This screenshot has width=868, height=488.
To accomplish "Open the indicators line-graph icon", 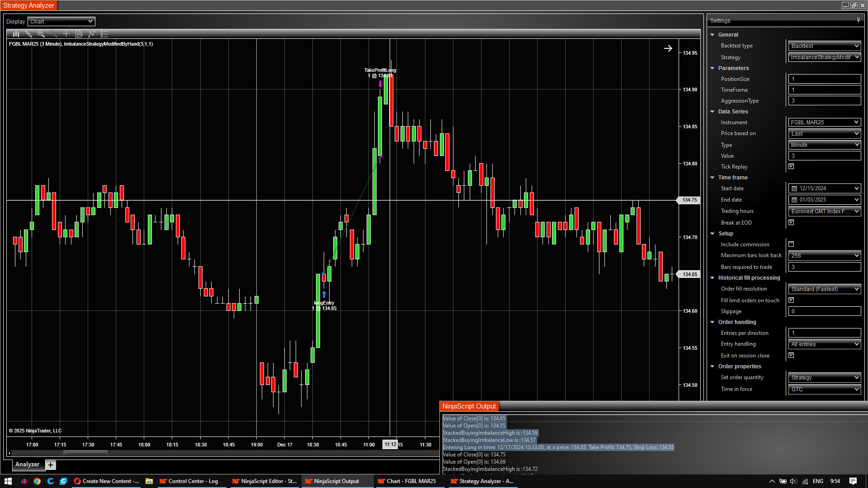I will click(x=91, y=34).
